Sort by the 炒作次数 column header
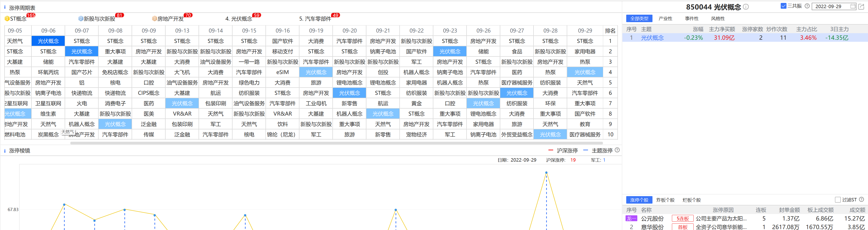The height and width of the screenshot is (230, 868). (777, 29)
